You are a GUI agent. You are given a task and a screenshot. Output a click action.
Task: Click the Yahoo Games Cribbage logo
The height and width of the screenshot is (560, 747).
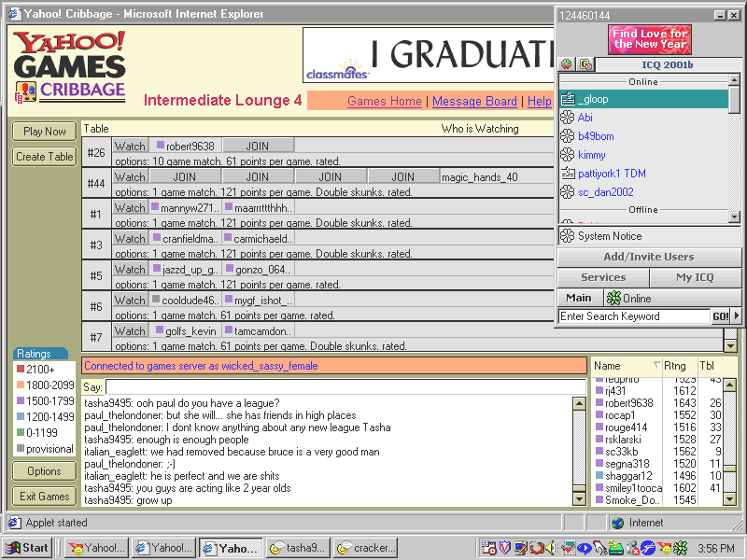[x=69, y=66]
